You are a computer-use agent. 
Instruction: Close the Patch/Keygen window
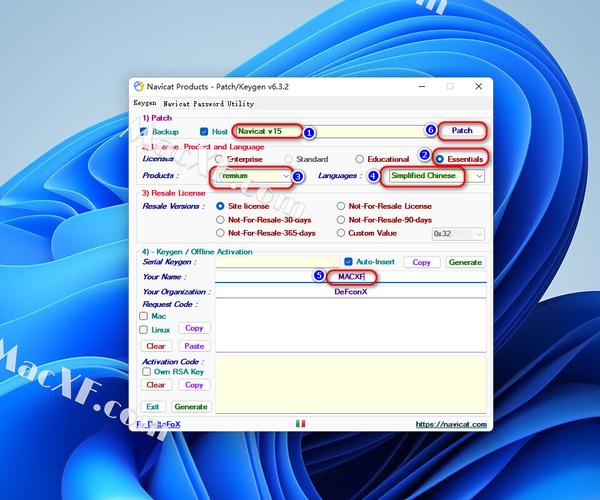pos(479,86)
